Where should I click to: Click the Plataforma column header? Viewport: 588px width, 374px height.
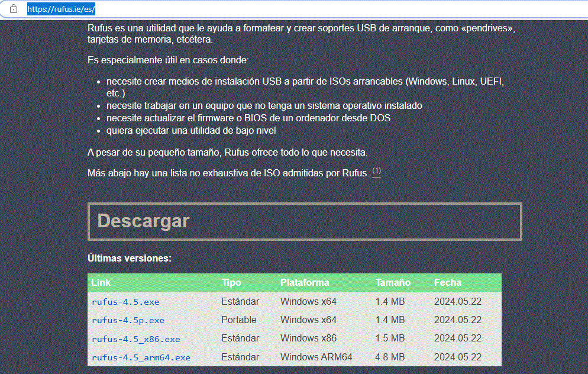(x=305, y=283)
